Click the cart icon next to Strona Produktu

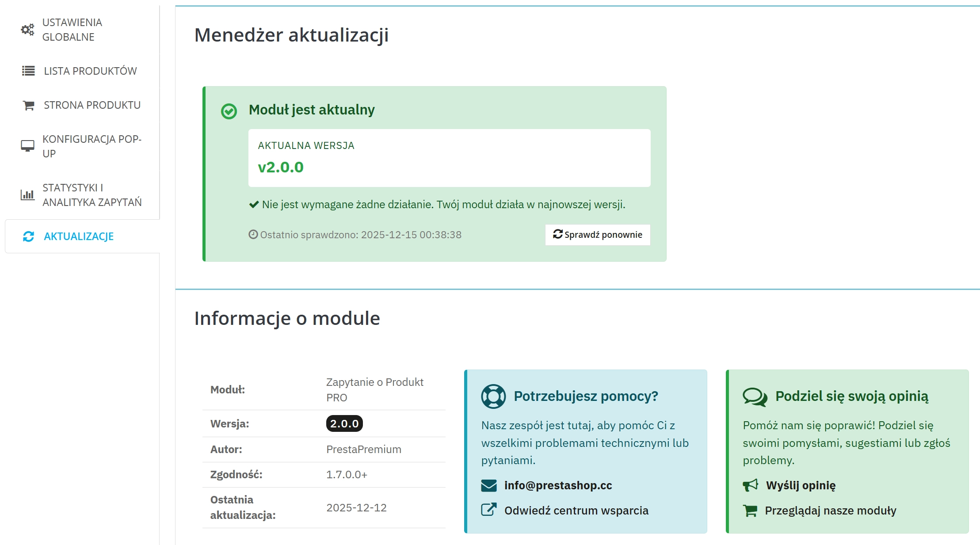pyautogui.click(x=27, y=105)
